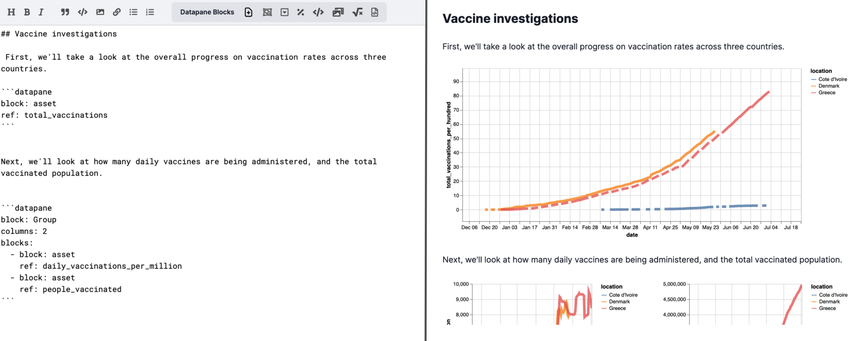Add an asset block with the file-plus icon

click(249, 12)
